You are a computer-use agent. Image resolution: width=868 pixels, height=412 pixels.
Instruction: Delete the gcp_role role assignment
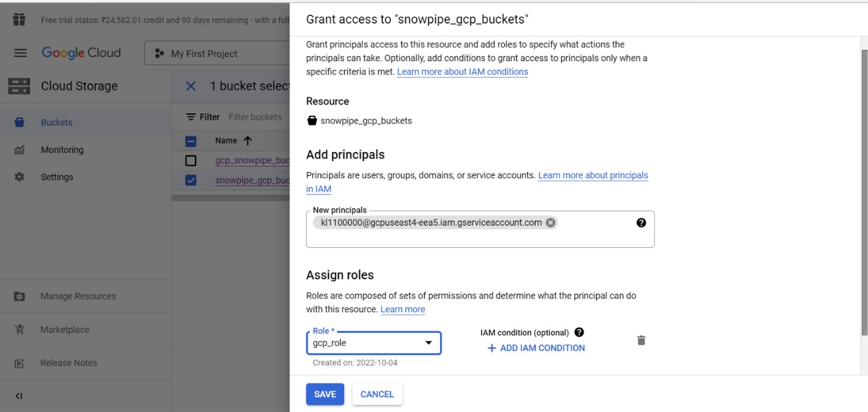[x=641, y=340]
